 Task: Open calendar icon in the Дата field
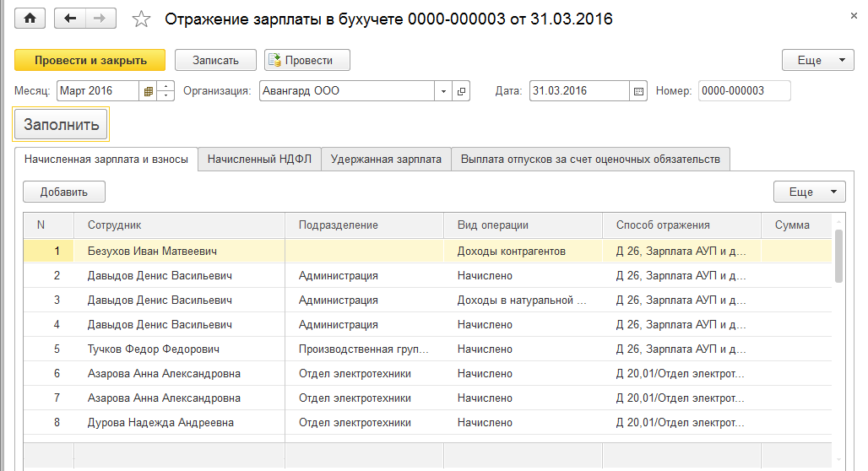638,91
